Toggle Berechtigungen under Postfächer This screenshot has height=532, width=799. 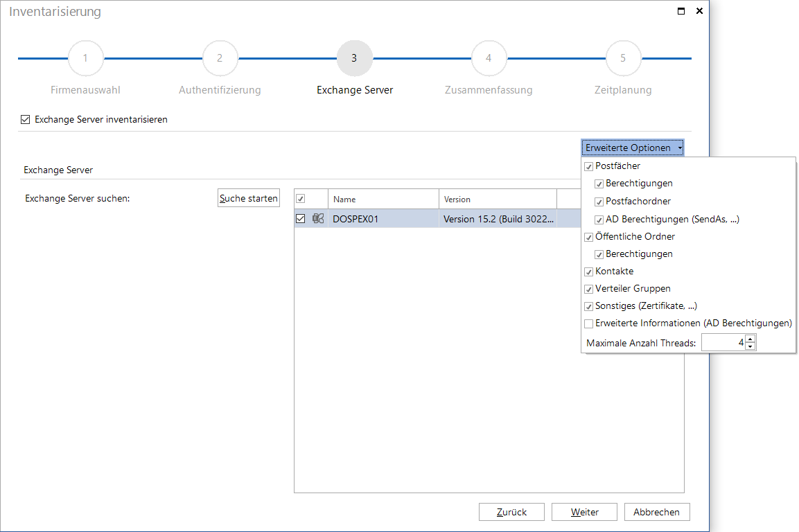599,184
